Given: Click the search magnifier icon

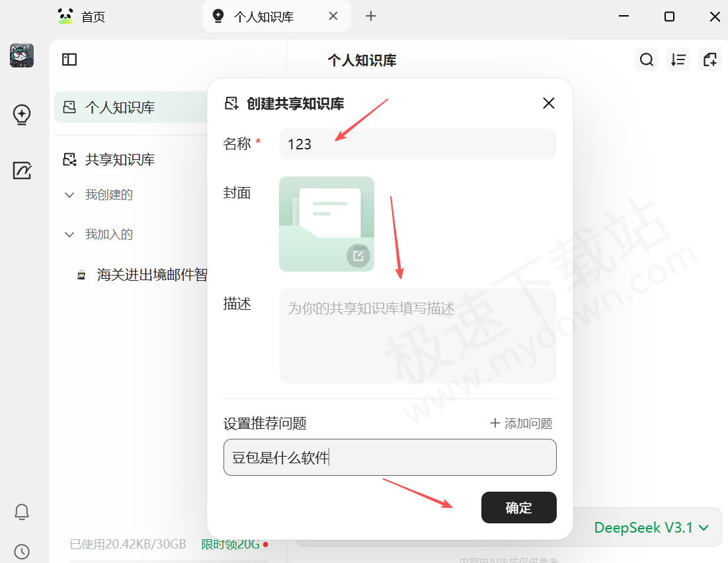Looking at the screenshot, I should (x=646, y=59).
